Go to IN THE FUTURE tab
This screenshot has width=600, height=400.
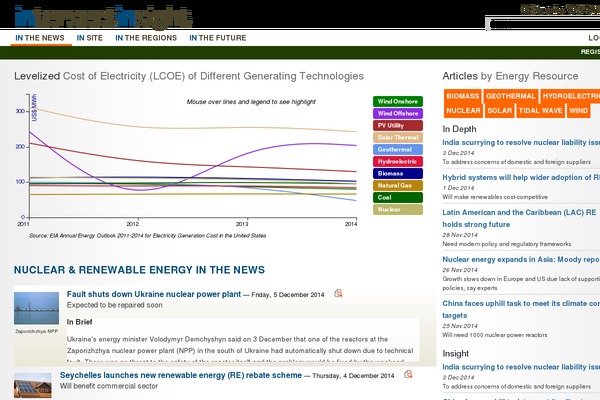(x=218, y=38)
